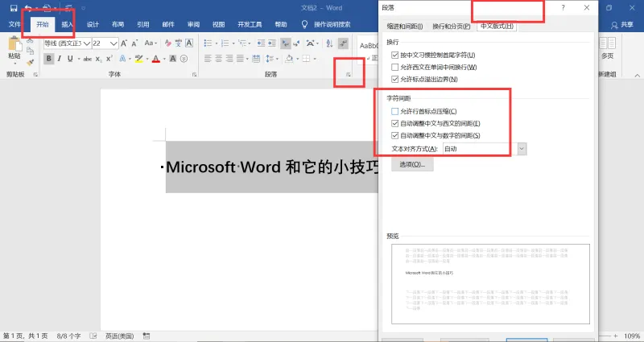Switch to the 布局 ribbon tab
644x342 pixels.
(x=118, y=24)
